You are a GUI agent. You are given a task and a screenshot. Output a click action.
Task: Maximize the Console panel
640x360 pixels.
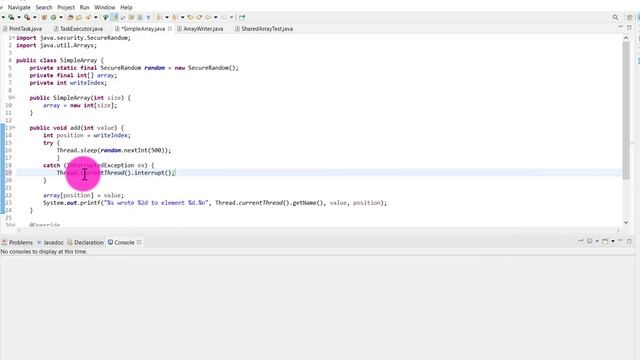click(x=629, y=241)
